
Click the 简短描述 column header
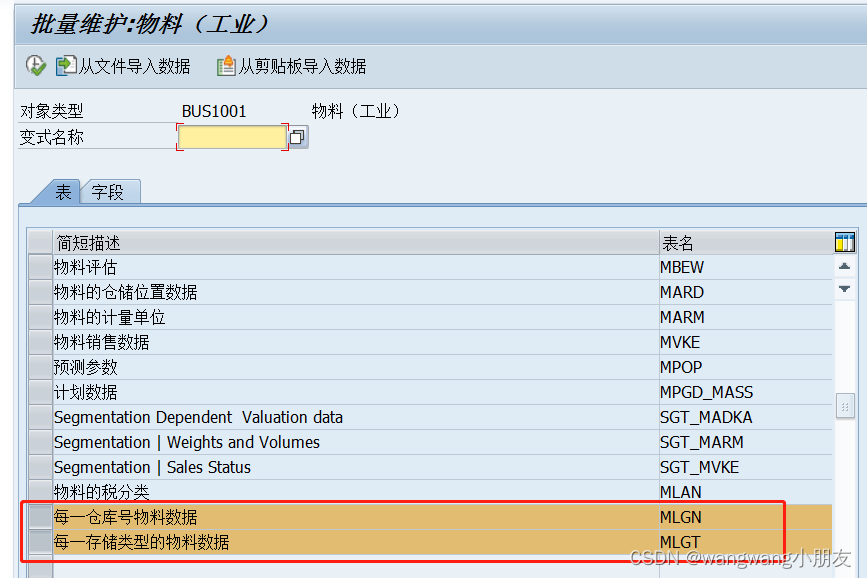tap(356, 242)
